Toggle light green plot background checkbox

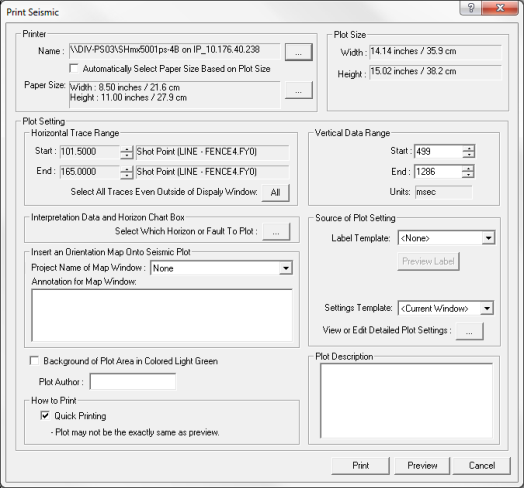coord(34,361)
